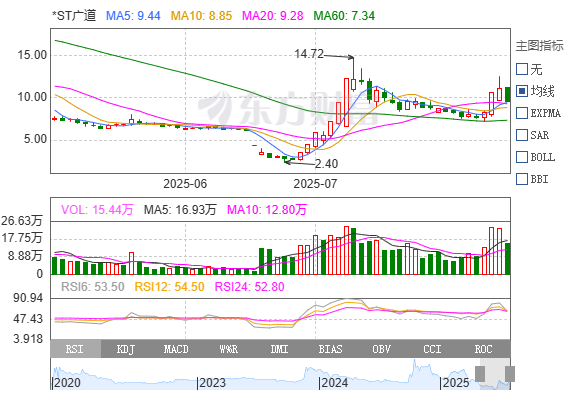The image size is (570, 402).
Task: Enable the EXPMA indicator checkbox
Action: pos(522,113)
